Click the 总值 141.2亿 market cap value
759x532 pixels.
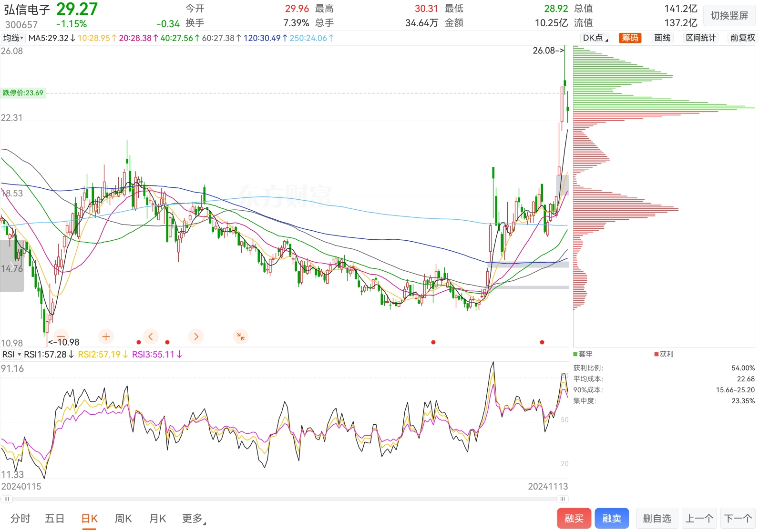pos(681,9)
